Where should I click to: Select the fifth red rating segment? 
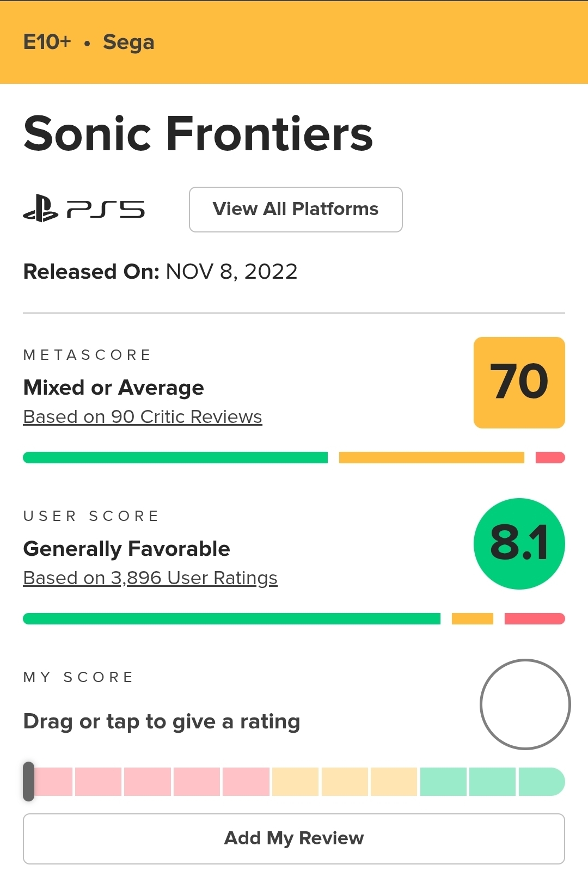coord(246,782)
